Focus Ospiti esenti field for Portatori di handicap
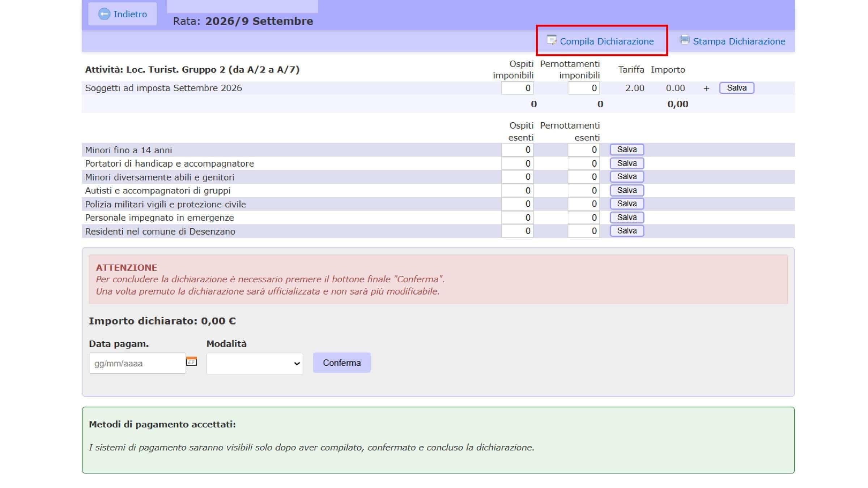Image resolution: width=868 pixels, height=488 pixels. coord(517,163)
